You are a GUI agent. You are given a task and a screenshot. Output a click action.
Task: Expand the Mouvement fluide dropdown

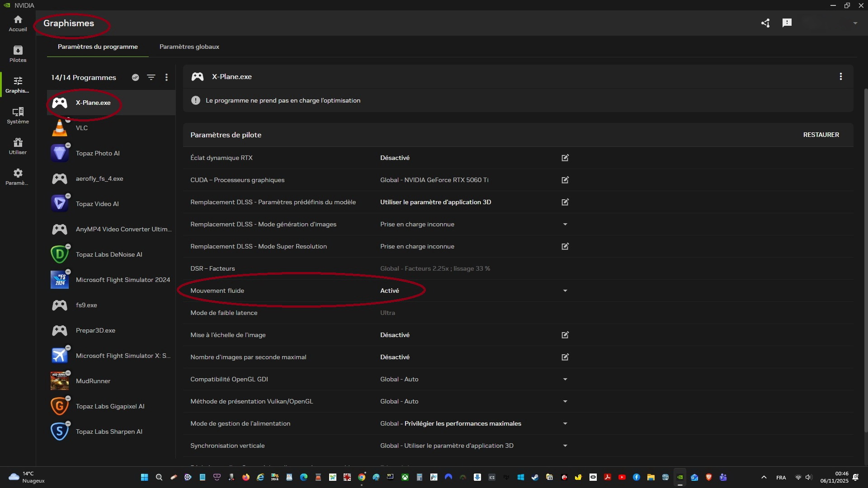coord(565,291)
